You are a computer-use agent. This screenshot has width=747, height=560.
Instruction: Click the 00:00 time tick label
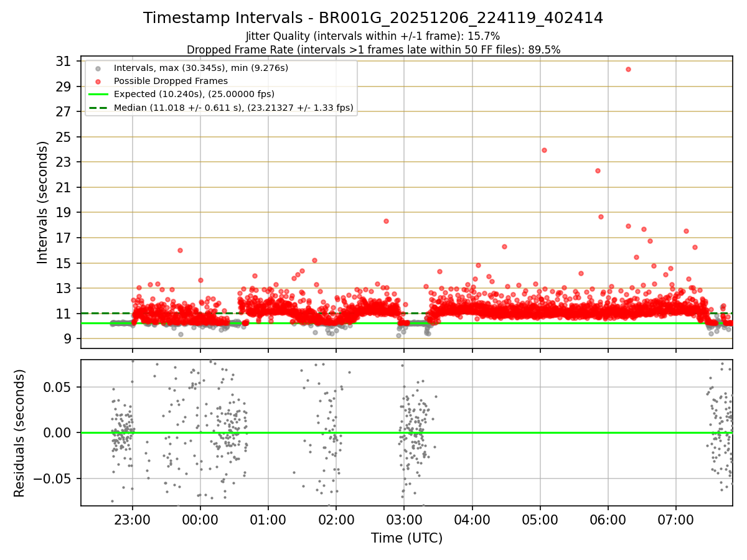pos(200,520)
